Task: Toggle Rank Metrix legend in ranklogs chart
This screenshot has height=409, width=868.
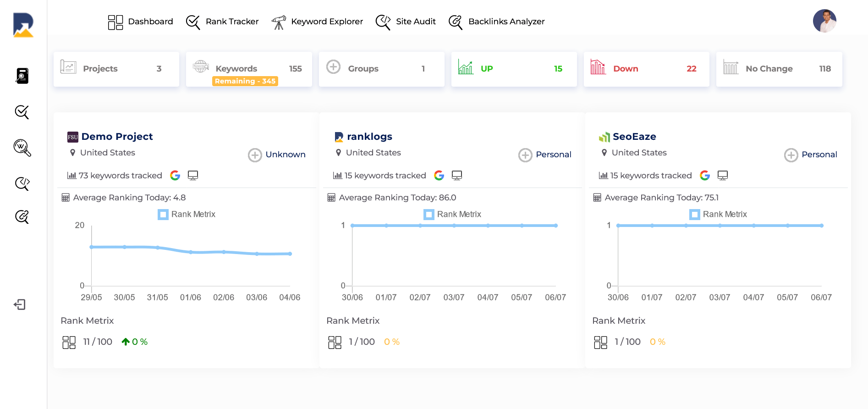Action: coord(452,214)
